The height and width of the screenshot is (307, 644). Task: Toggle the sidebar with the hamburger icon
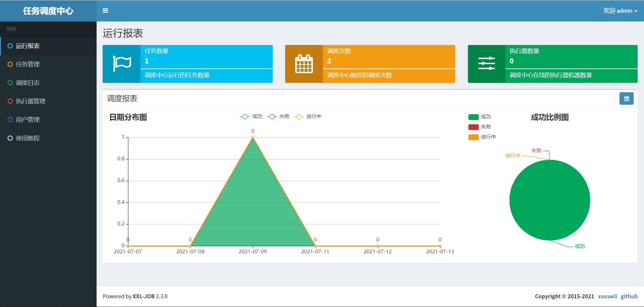(105, 11)
